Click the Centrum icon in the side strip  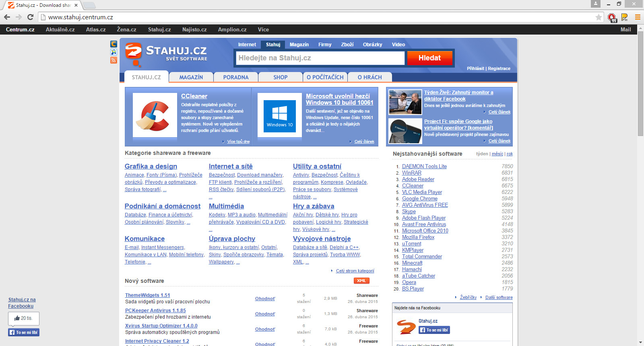[114, 44]
